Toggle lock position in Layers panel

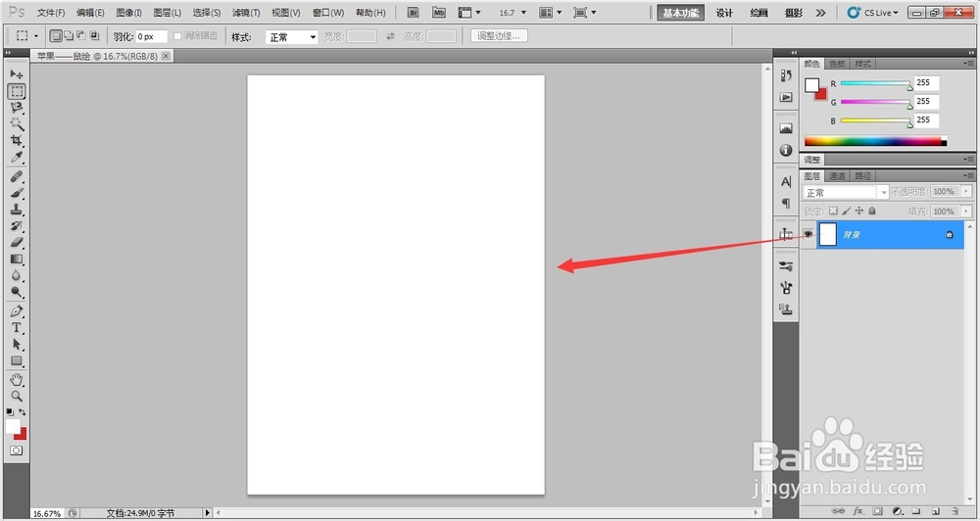point(859,212)
